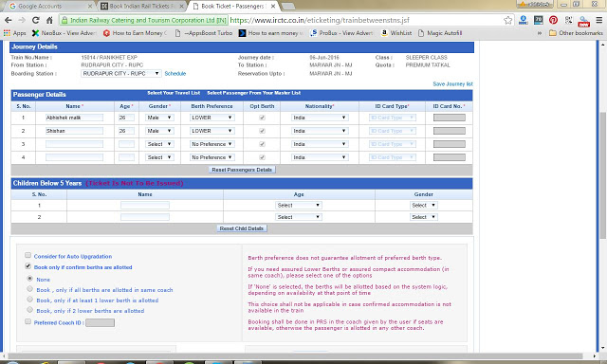Expand the Boarding Station dropdown
This screenshot has width=607, height=364.
[x=121, y=74]
